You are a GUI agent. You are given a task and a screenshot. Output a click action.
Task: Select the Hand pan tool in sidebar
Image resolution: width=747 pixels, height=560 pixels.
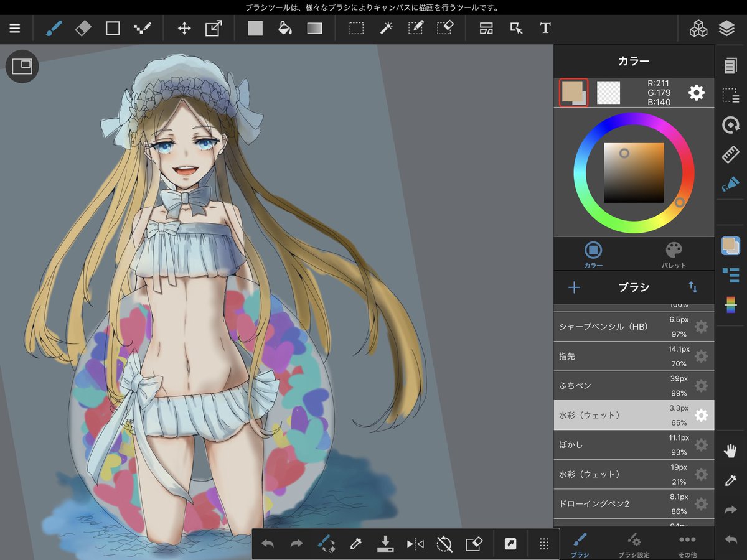pyautogui.click(x=731, y=451)
